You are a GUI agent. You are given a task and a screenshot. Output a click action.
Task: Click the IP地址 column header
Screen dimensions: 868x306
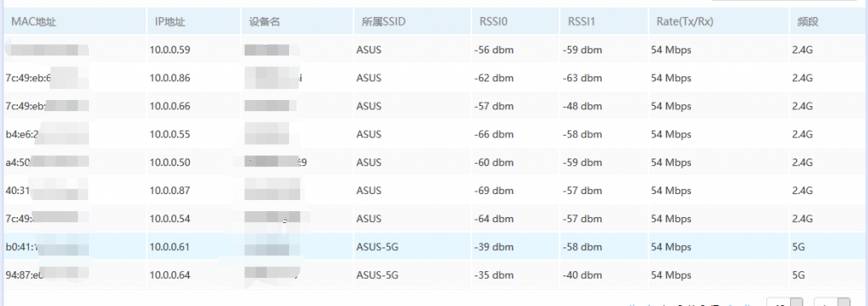tap(170, 22)
